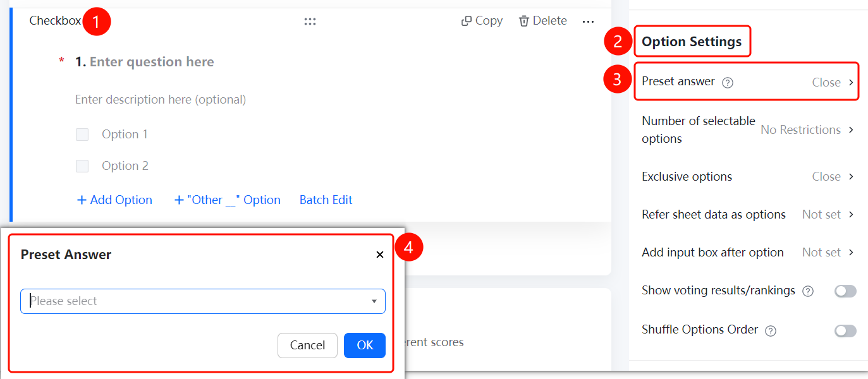
Task: Check the Option 1 checkbox
Action: pyautogui.click(x=82, y=135)
